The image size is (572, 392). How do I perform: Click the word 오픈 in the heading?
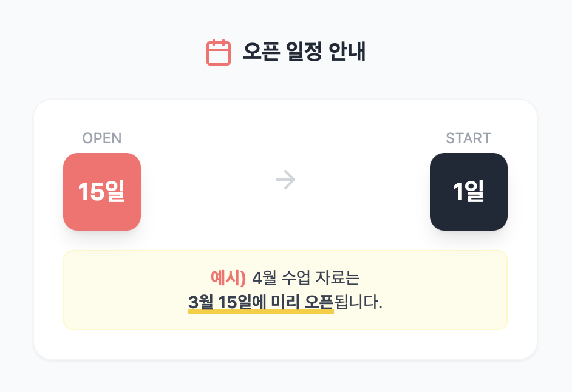(x=261, y=52)
